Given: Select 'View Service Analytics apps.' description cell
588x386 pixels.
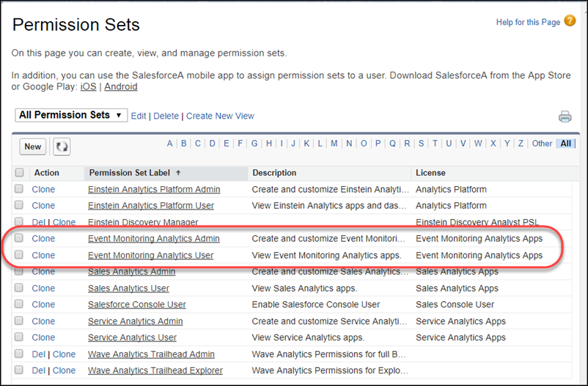Looking at the screenshot, I should point(308,337).
